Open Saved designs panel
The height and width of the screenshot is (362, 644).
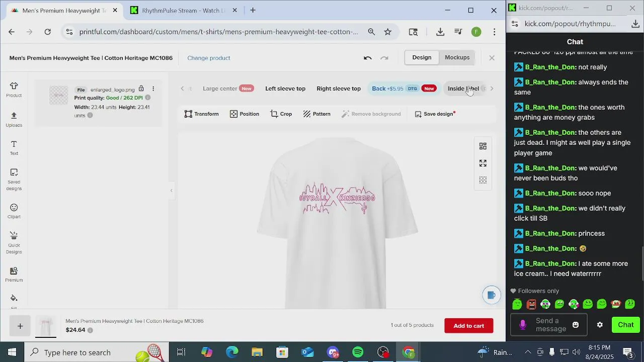[x=14, y=179]
